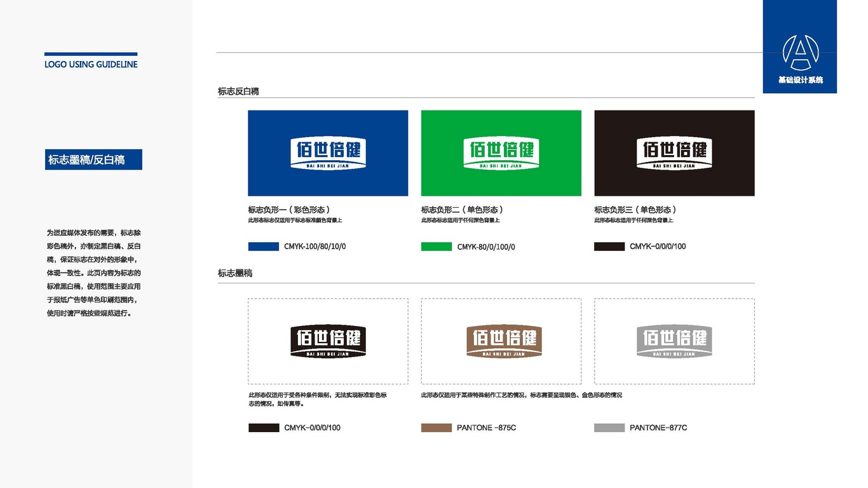
Task: Click the 标志负形三（单色形态）caption
Action: pos(635,210)
